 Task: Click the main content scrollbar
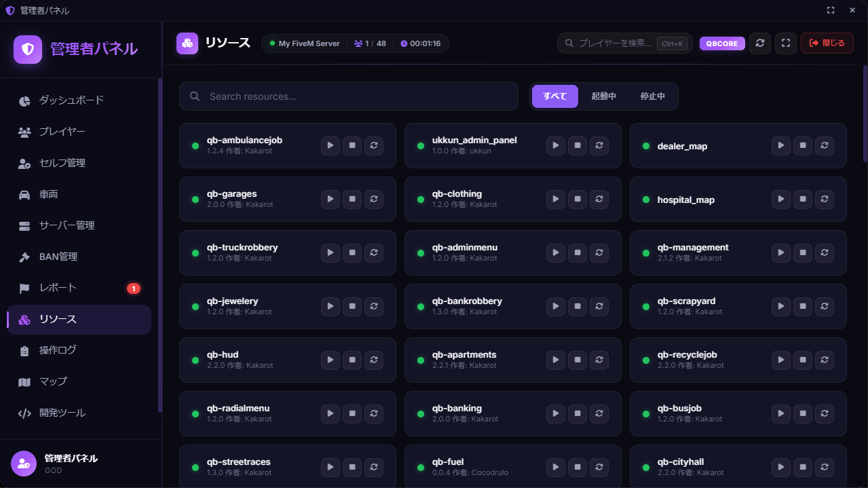point(865,113)
